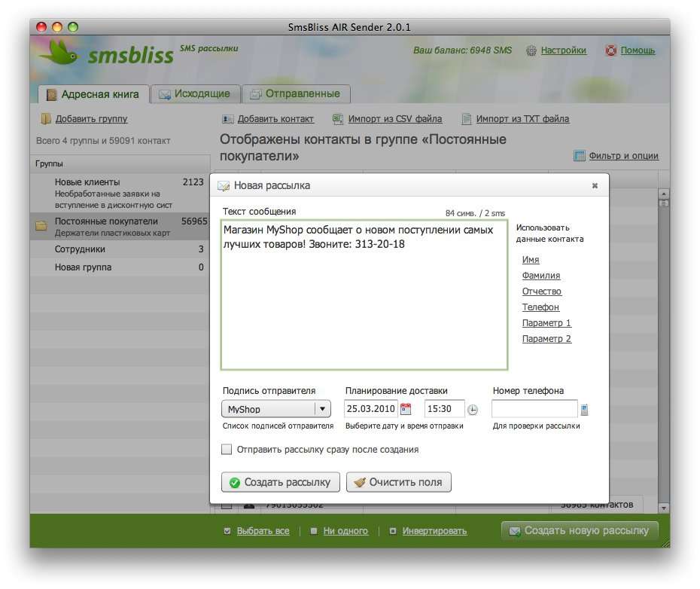Insert the Имя contact field
The image size is (700, 589).
point(531,260)
